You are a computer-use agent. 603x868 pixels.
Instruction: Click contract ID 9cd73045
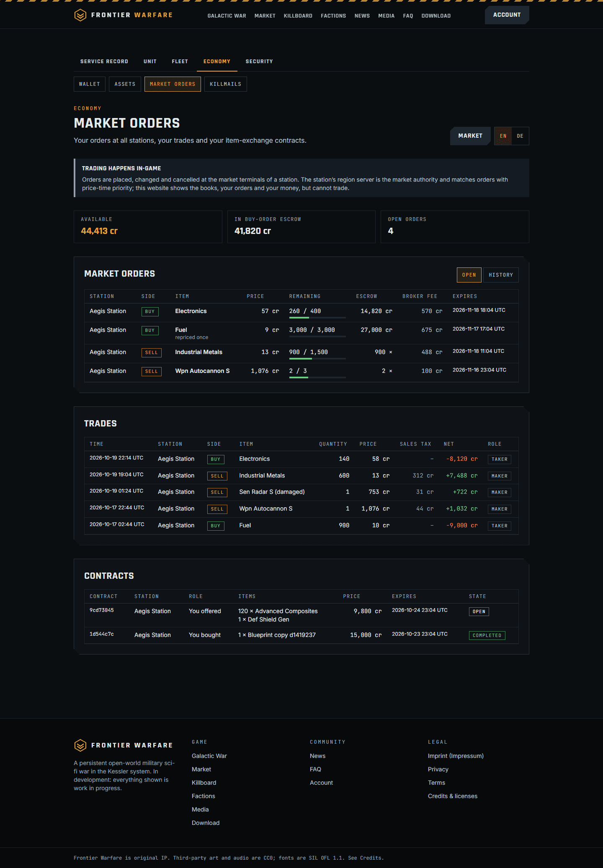pyautogui.click(x=102, y=610)
